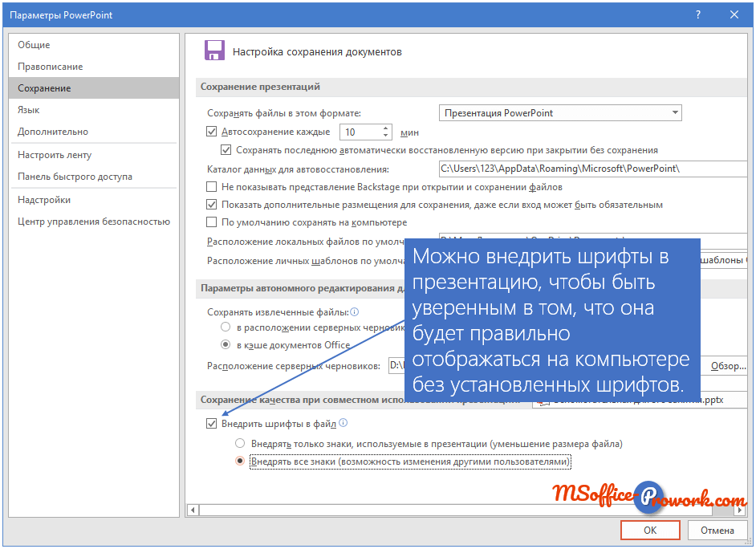Select Внедрять все знаки radio option
Image resolution: width=756 pixels, height=549 pixels.
tap(240, 462)
